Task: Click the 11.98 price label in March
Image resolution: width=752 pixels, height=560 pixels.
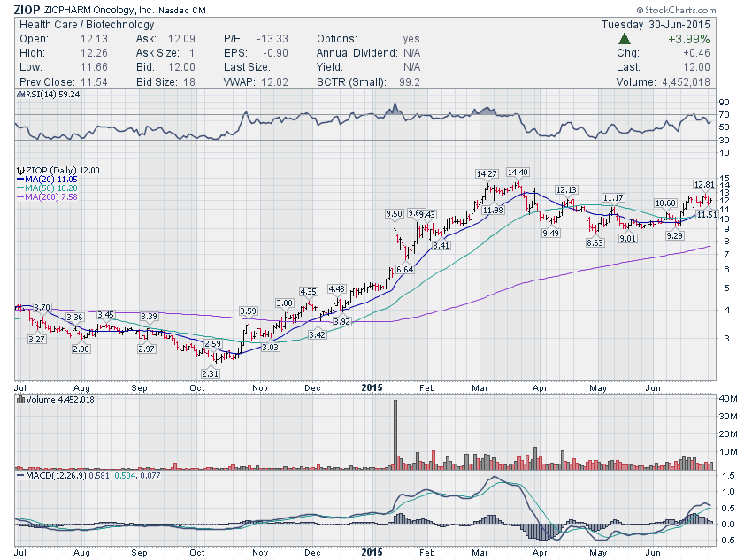Action: (x=493, y=210)
